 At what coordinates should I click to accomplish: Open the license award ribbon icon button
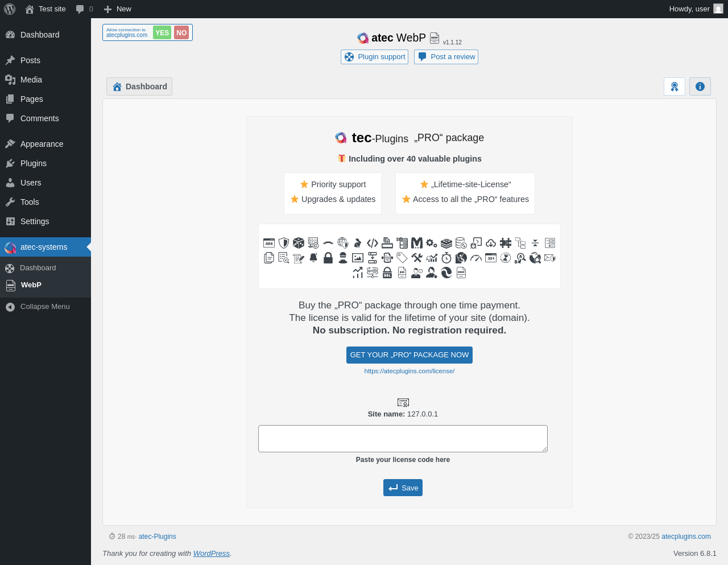pyautogui.click(x=675, y=86)
